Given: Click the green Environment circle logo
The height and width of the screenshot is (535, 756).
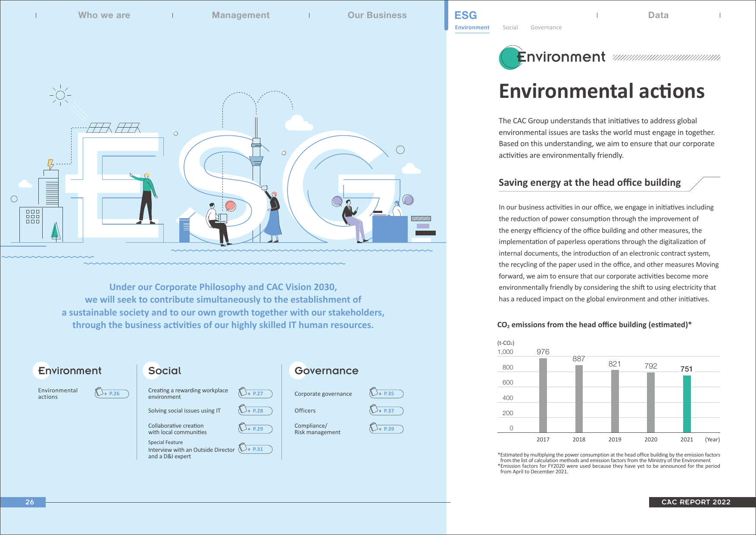Looking at the screenshot, I should click(510, 58).
